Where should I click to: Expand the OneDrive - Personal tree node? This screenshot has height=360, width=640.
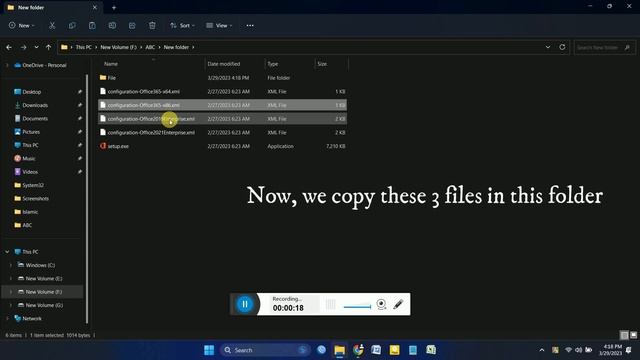tap(7, 65)
